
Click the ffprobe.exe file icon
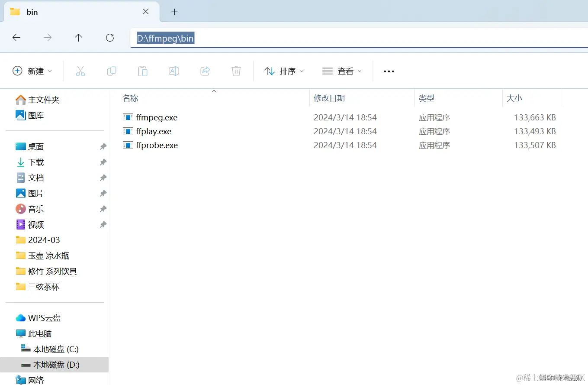pyautogui.click(x=128, y=145)
